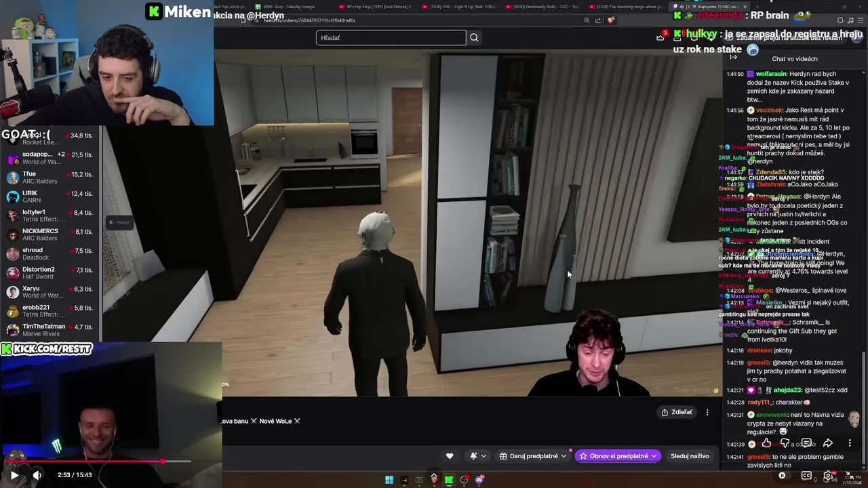Select the shroud Deadlock channel

[50, 253]
